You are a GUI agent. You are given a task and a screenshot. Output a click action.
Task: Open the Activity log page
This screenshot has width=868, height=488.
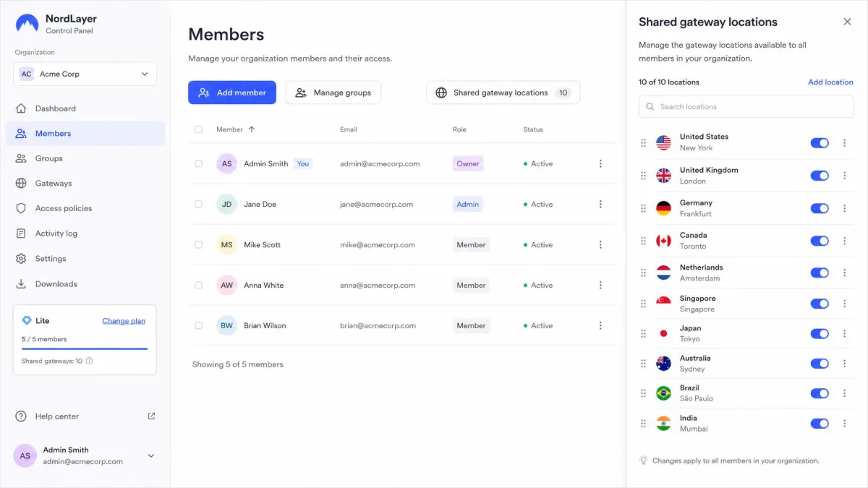point(85,234)
